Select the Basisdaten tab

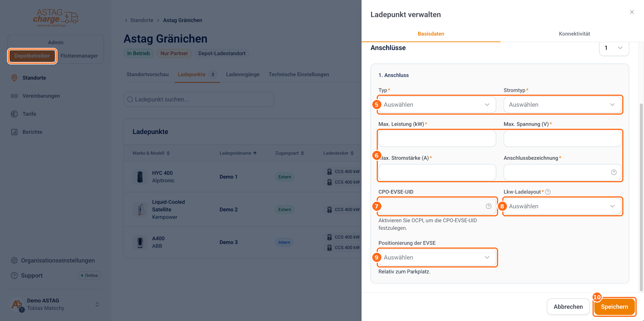tap(431, 34)
